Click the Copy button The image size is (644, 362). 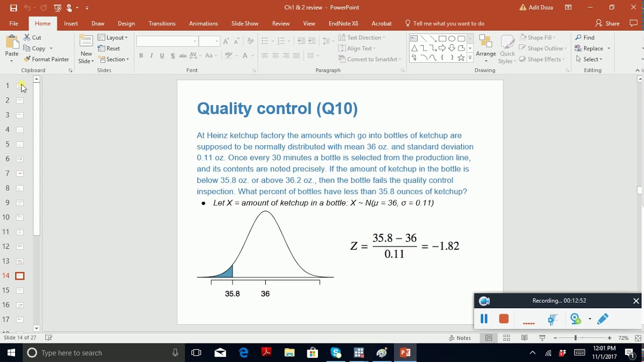pos(38,49)
